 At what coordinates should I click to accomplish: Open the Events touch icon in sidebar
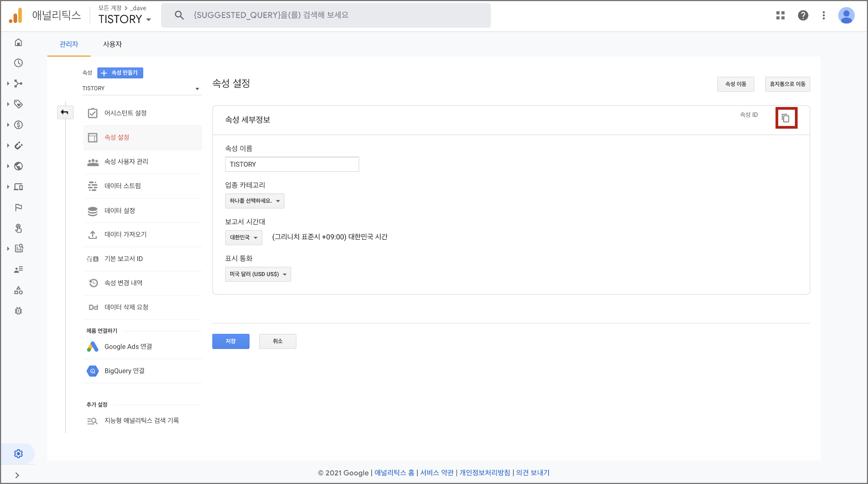[18, 228]
